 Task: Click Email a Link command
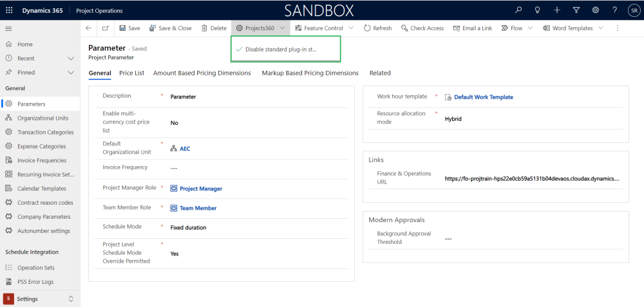coord(473,28)
